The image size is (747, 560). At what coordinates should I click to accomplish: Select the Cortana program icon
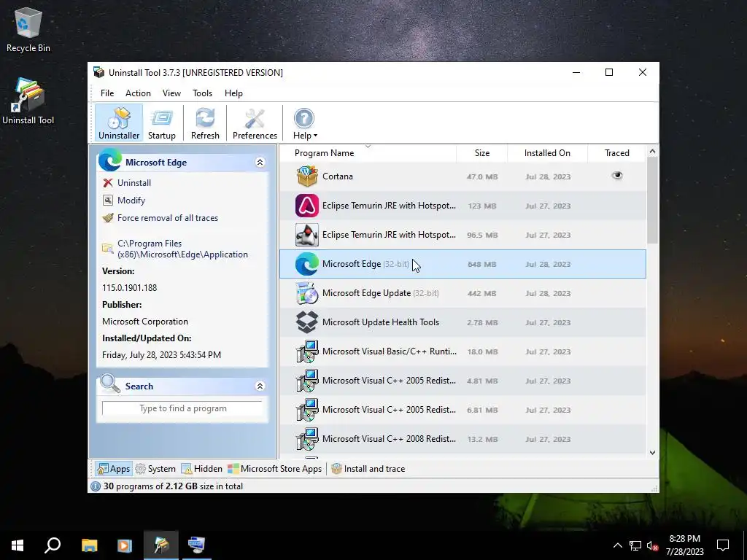307,176
